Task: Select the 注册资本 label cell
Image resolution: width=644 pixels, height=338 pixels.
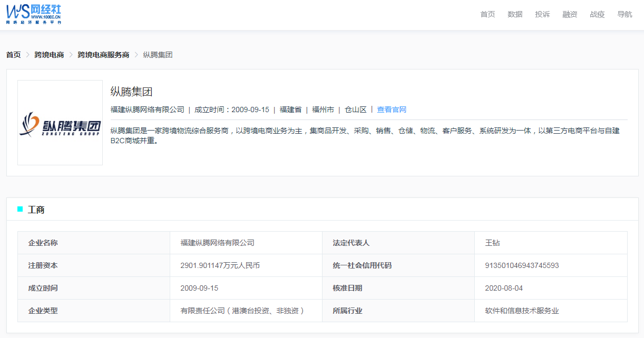Action: pos(94,265)
